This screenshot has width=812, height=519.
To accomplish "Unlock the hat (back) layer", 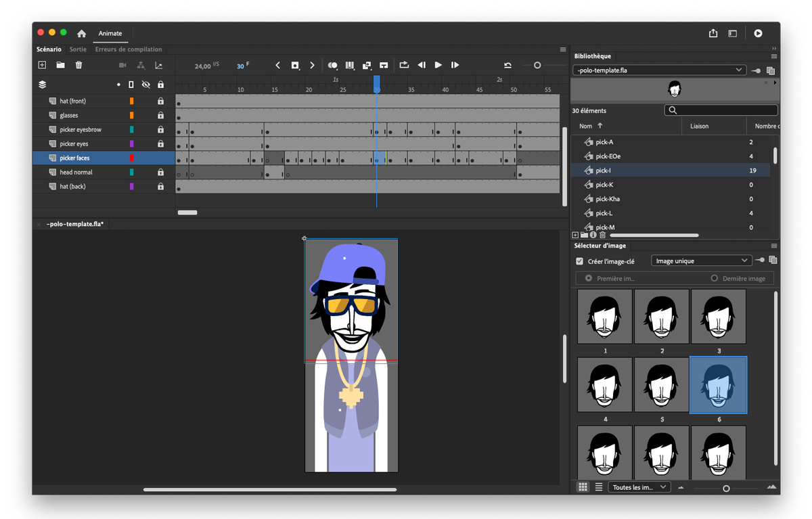I will pos(160,186).
